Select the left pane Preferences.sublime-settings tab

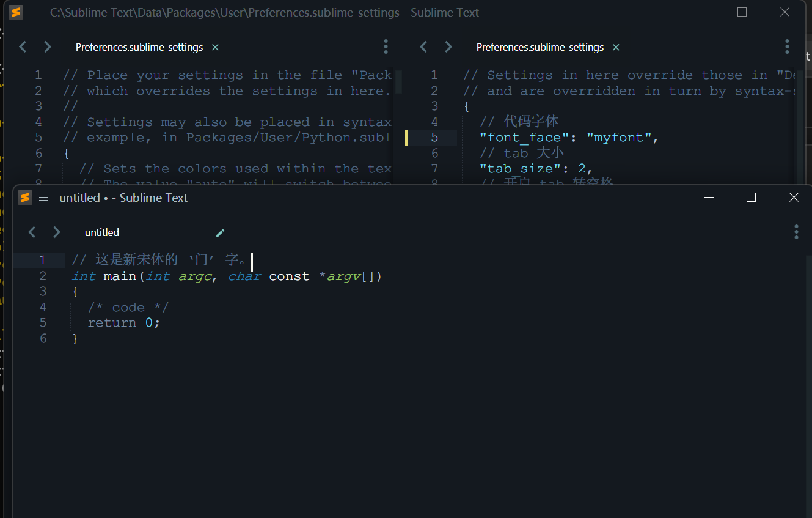pos(139,47)
